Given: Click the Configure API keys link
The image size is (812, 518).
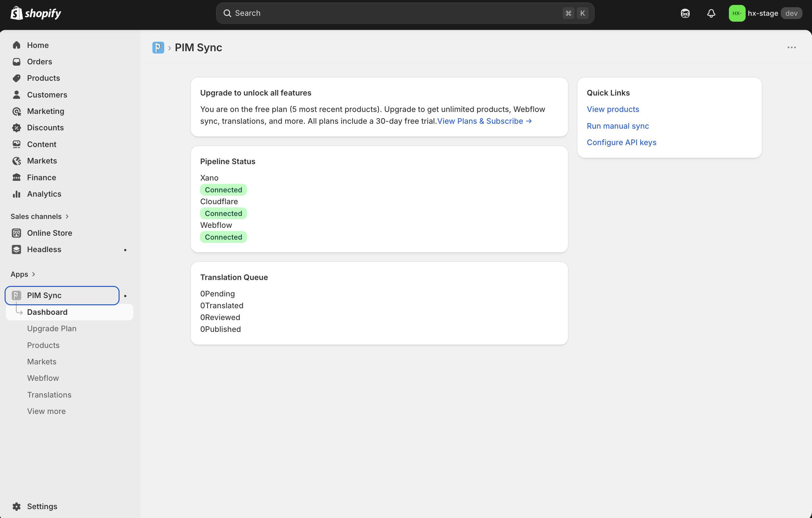Looking at the screenshot, I should pos(621,142).
